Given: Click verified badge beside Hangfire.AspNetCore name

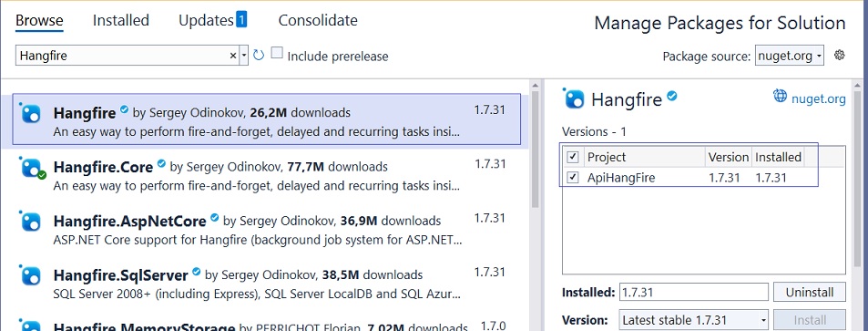Looking at the screenshot, I should coord(215,218).
